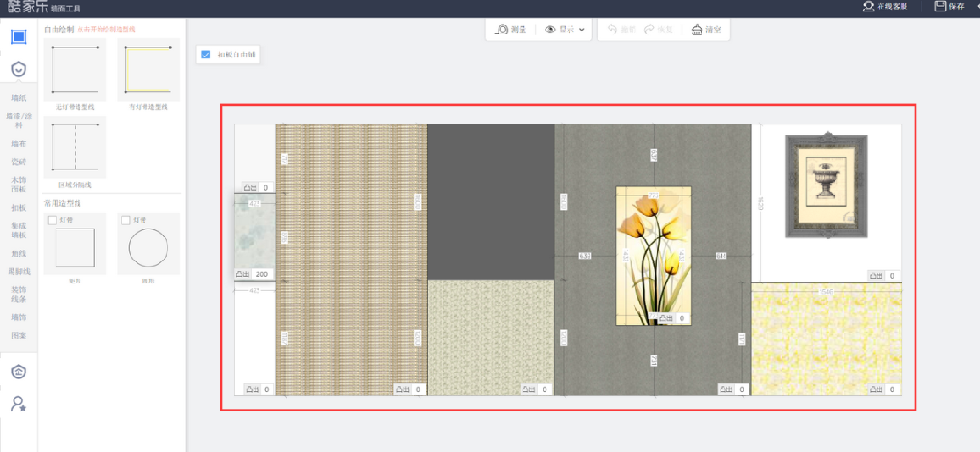The width and height of the screenshot is (980, 452).
Task: Open the 扣板 category
Action: pos(19,207)
